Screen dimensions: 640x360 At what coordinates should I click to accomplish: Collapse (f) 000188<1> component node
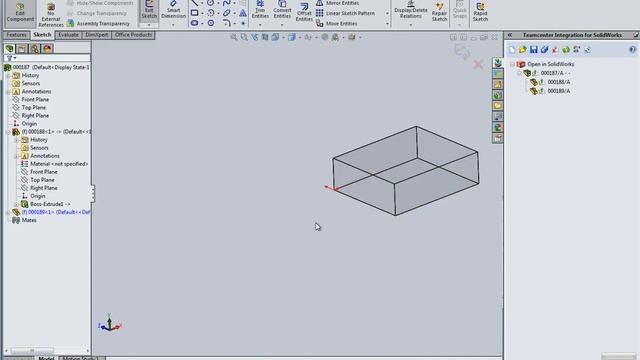8,132
